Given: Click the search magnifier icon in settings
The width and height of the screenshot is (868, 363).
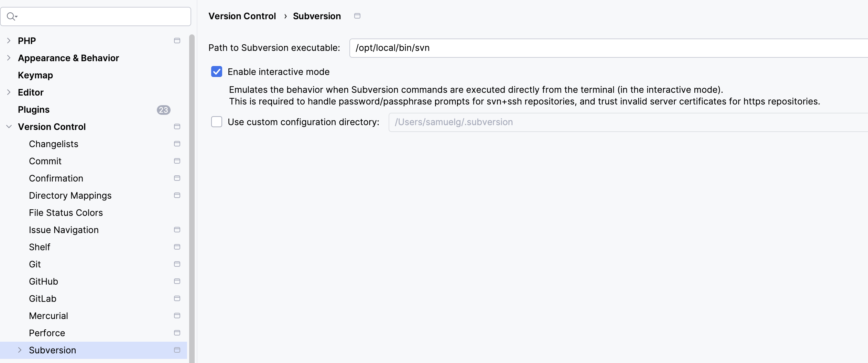Looking at the screenshot, I should tap(12, 16).
